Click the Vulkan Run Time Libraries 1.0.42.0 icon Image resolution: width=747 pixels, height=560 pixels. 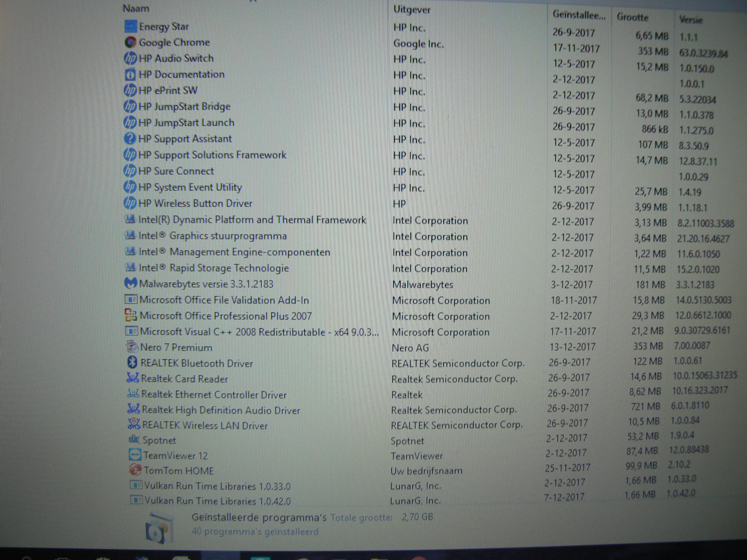pos(136,500)
